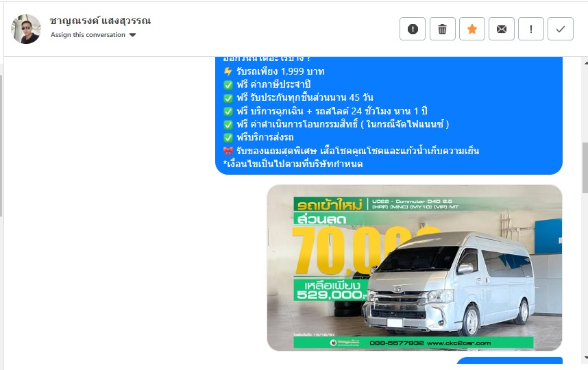This screenshot has height=370, width=588.
Task: Select line about รถสไลด์ 24 ชั่วโมง
Action: click(x=332, y=111)
